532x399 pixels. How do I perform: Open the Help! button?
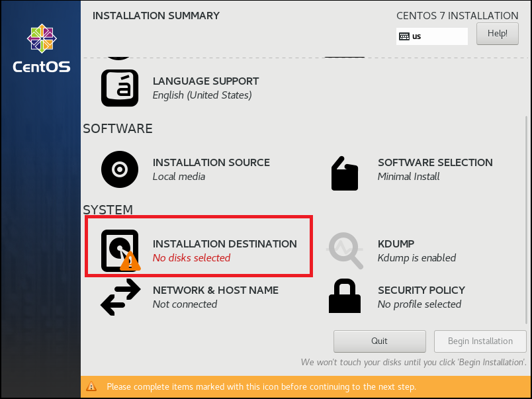pos(498,34)
